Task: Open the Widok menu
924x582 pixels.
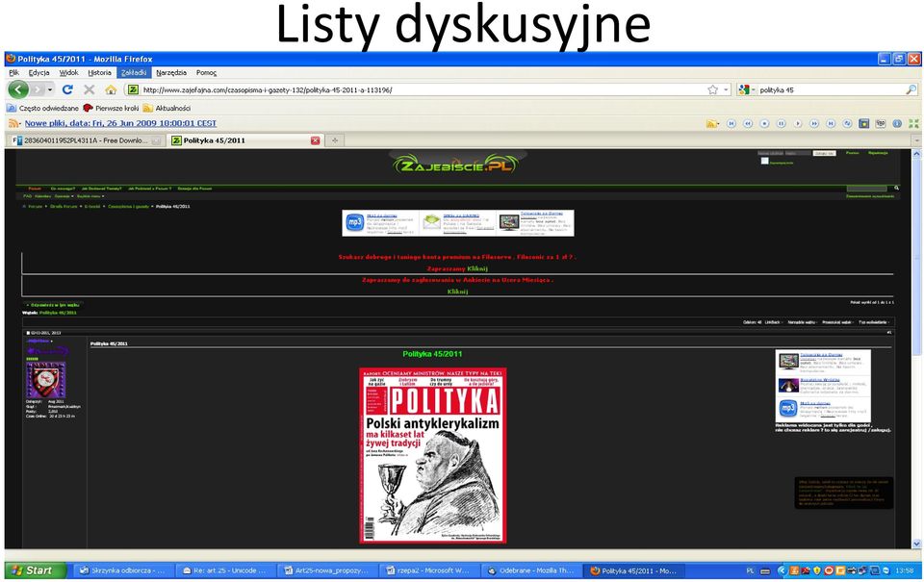Action: click(x=69, y=72)
